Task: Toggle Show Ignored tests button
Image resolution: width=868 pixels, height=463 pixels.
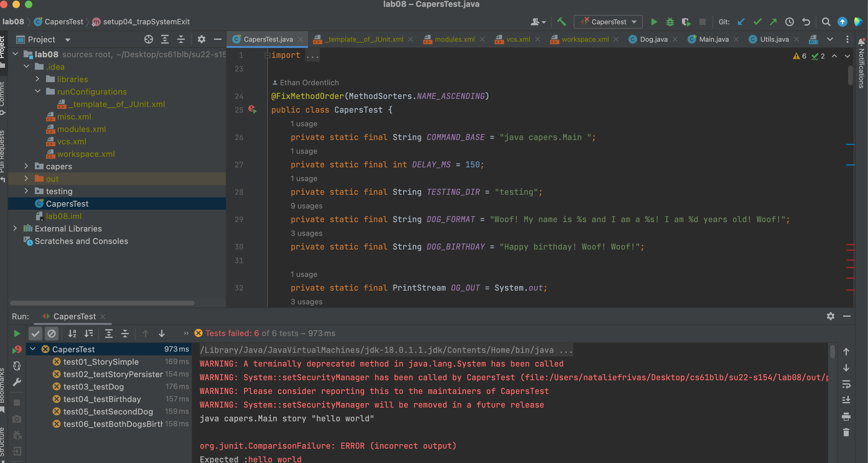Action: (52, 334)
